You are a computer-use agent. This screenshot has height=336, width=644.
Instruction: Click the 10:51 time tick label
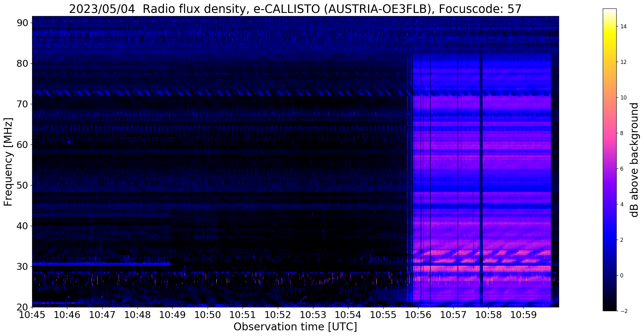(x=243, y=315)
